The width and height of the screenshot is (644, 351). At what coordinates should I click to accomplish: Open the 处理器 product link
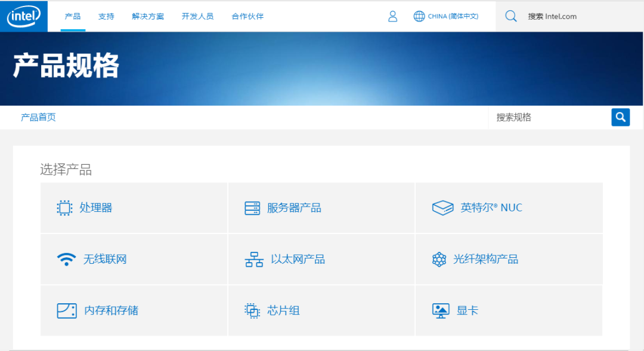[x=95, y=208]
